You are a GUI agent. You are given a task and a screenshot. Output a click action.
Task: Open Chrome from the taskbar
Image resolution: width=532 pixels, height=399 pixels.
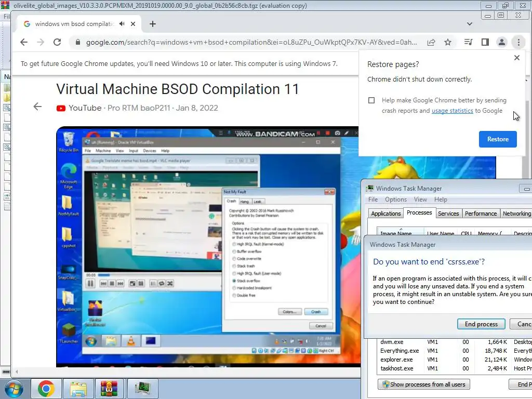coord(46,388)
